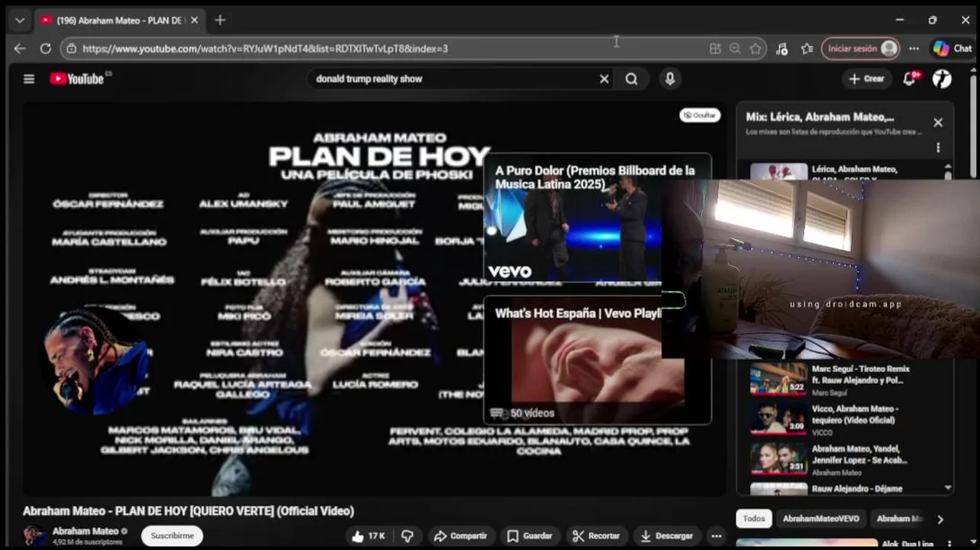980x550 pixels.
Task: Go back in browser
Action: tap(20, 48)
